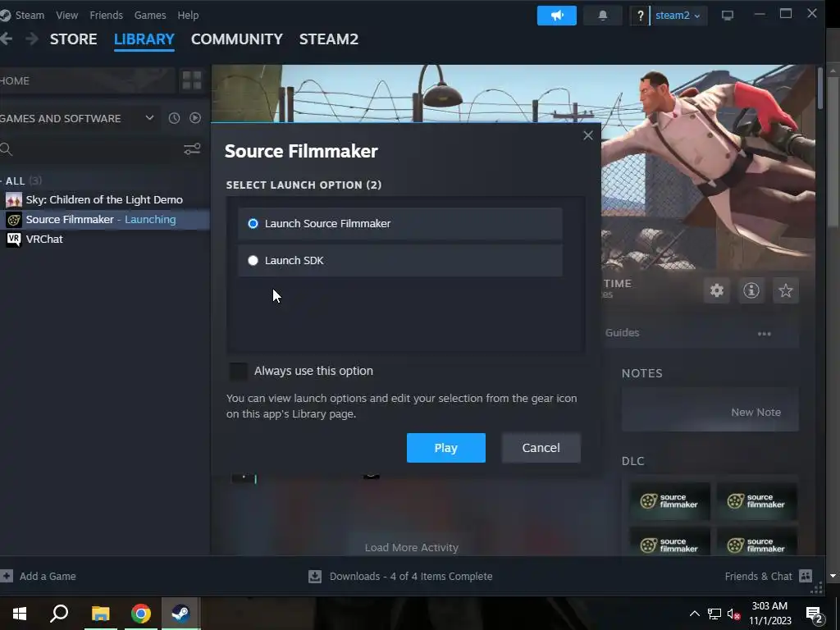Image resolution: width=840 pixels, height=630 pixels.
Task: Open Friends & Chat icon
Action: point(806,576)
